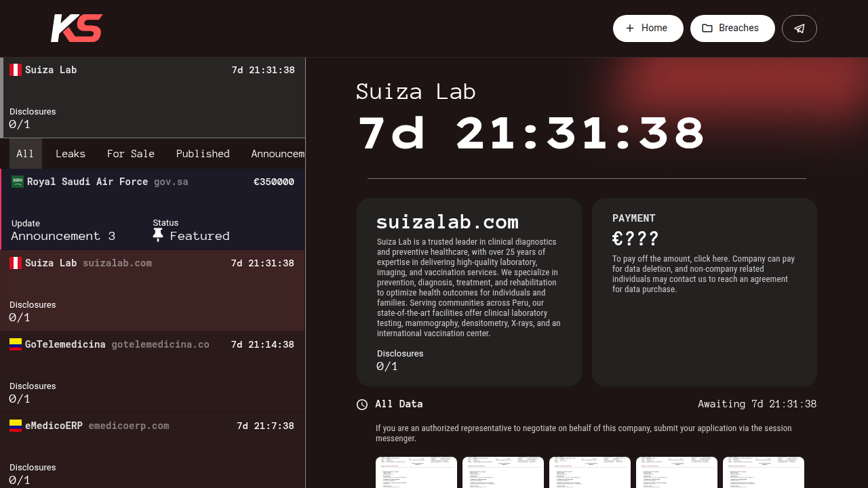Open the Home button
The width and height of the screenshot is (868, 488).
pos(648,28)
